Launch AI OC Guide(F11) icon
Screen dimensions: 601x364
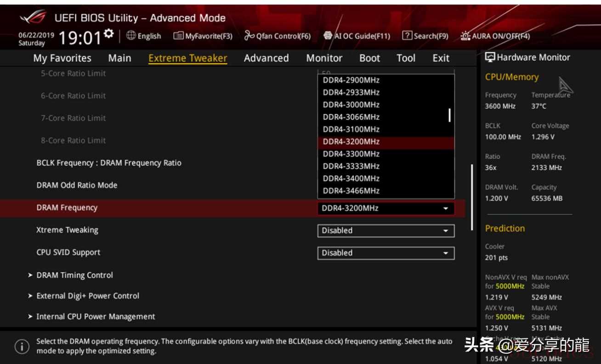click(328, 35)
